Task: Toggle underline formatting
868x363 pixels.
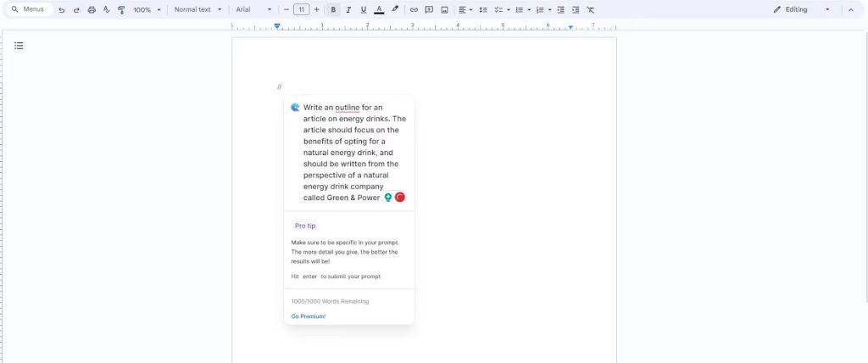Action: [363, 10]
